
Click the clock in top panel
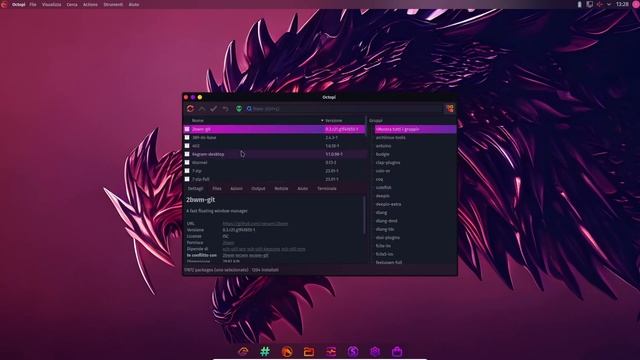622,4
